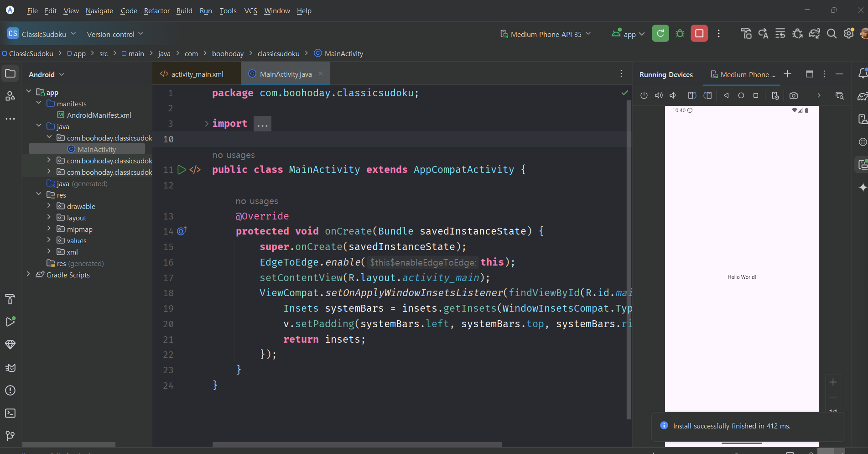This screenshot has width=868, height=454.
Task: Raise emulator volume
Action: [659, 95]
